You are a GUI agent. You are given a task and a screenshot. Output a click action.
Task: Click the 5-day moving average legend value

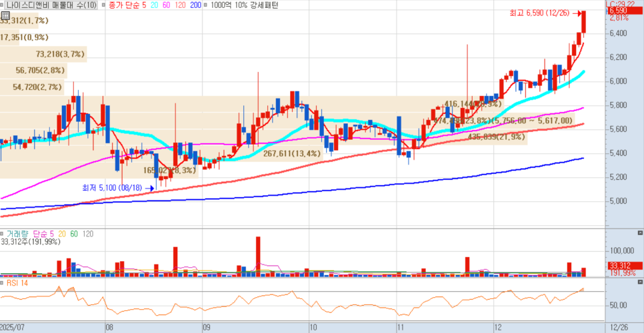143,5
